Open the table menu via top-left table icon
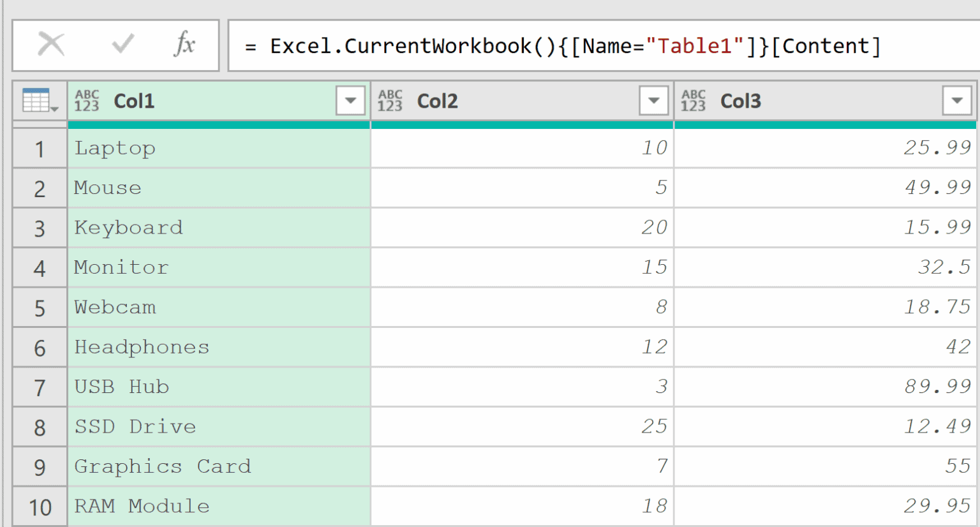 [x=35, y=97]
